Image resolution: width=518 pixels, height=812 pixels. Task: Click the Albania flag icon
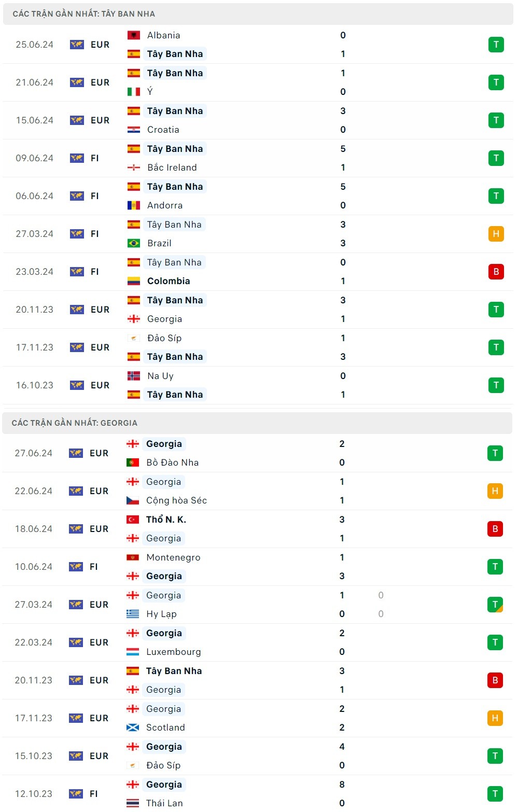(134, 35)
